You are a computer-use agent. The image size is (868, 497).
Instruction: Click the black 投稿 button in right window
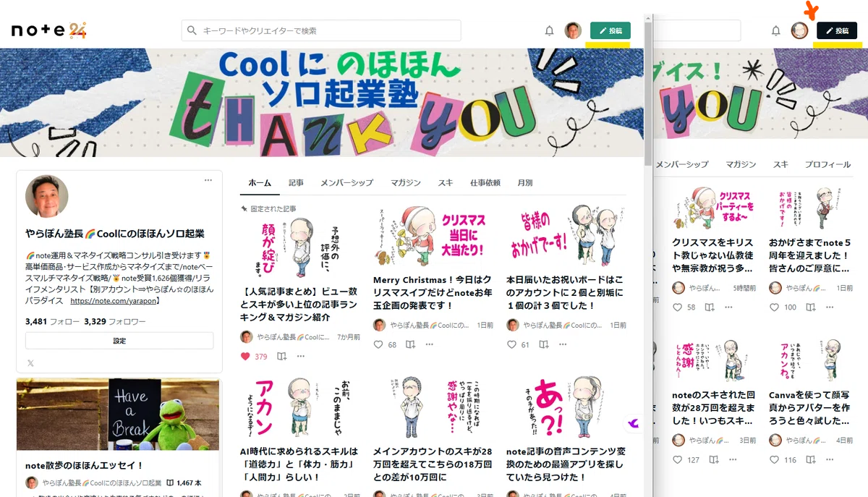click(836, 30)
